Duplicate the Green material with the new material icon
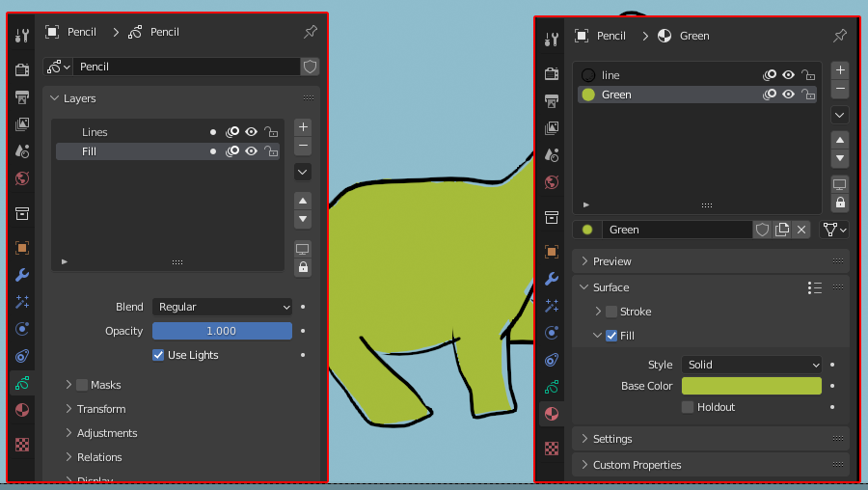The image size is (868, 490). [782, 230]
